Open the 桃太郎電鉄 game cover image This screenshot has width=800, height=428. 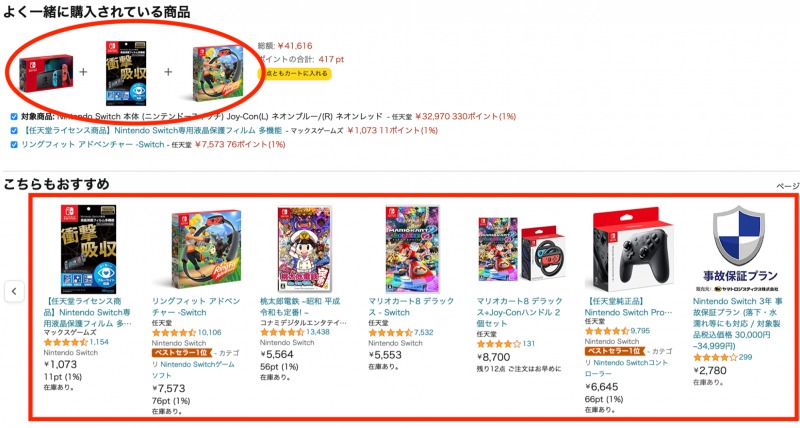tap(304, 249)
